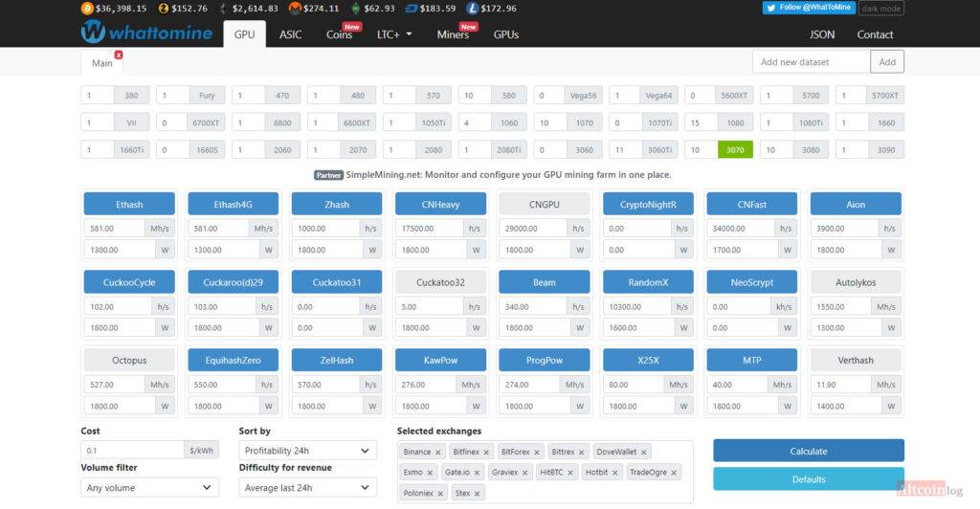The image size is (980, 509).
Task: Click the WhatToMine logo
Action: (x=145, y=33)
